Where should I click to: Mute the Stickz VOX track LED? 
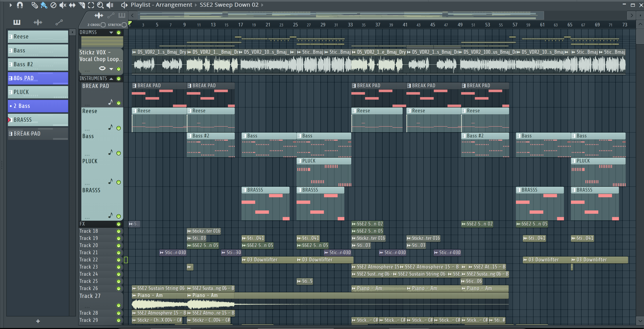click(119, 69)
